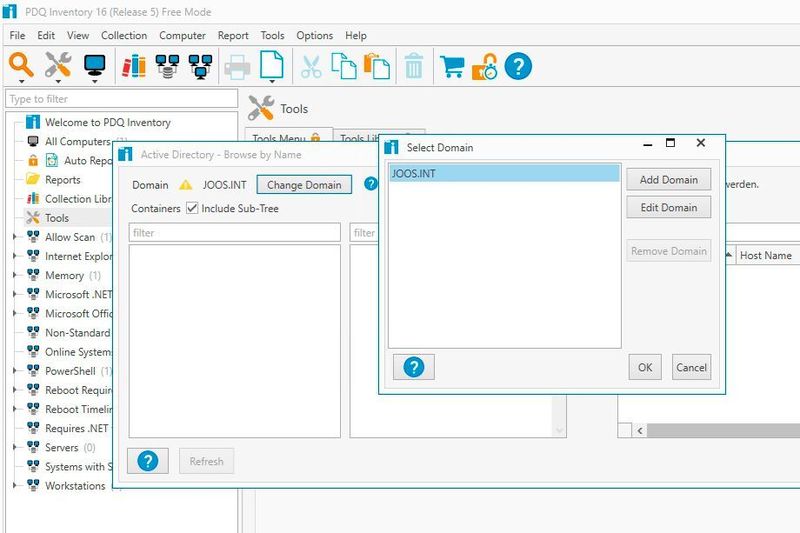
Task: Expand the PowerShell collection node
Action: (x=15, y=371)
